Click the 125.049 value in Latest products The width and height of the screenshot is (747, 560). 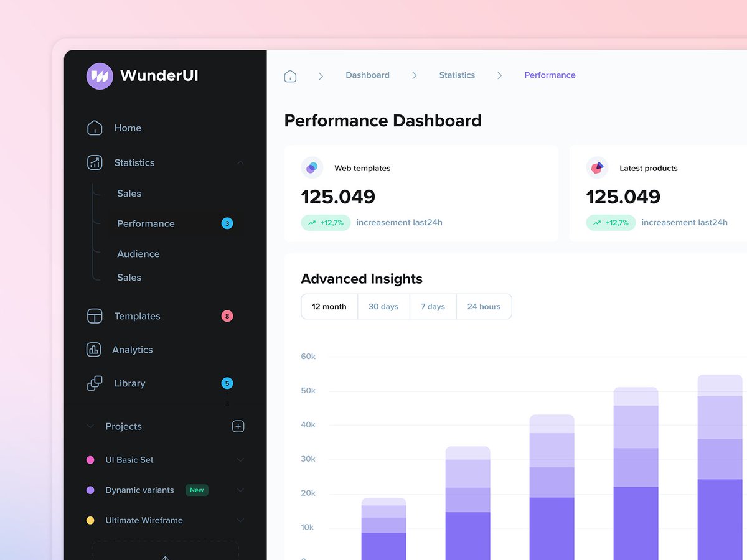623,197
